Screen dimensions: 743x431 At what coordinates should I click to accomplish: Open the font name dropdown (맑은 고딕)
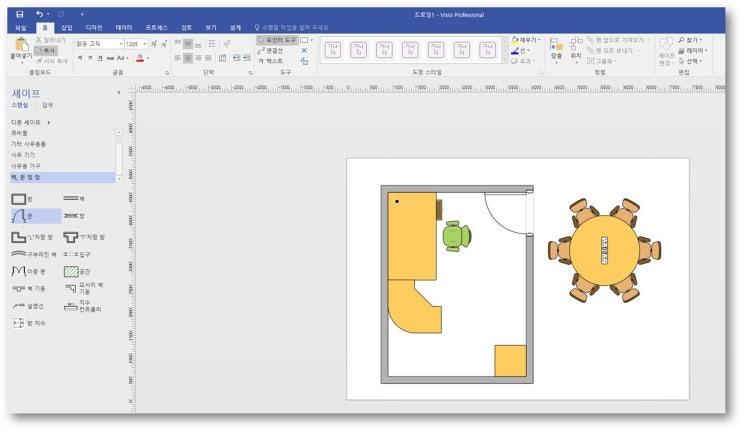point(120,44)
